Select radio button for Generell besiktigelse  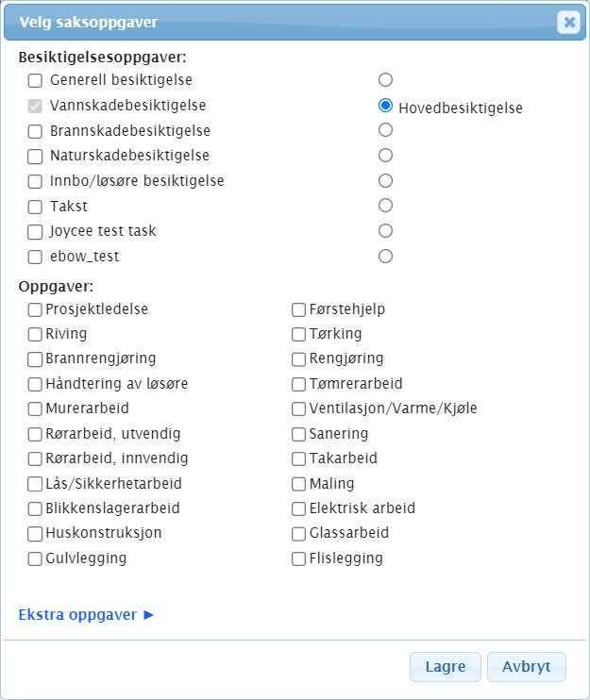click(x=385, y=80)
